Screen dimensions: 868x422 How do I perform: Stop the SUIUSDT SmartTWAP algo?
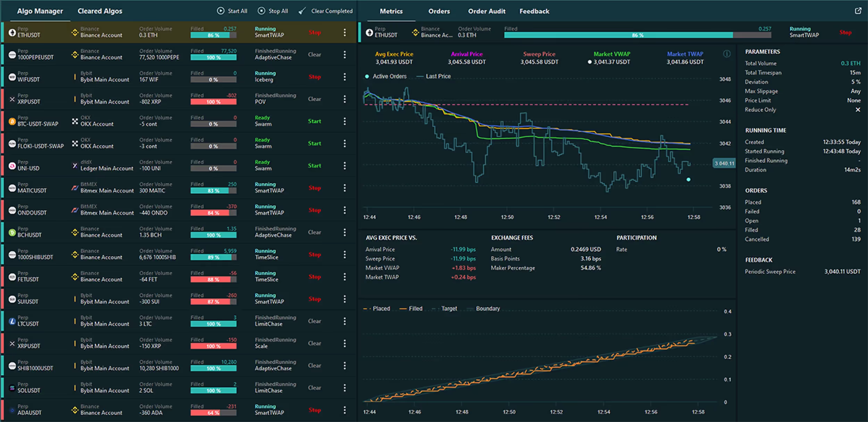click(x=315, y=299)
